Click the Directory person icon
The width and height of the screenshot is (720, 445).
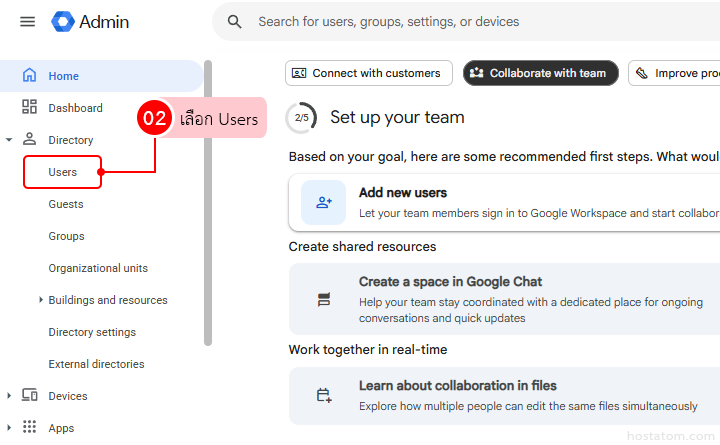coord(29,139)
